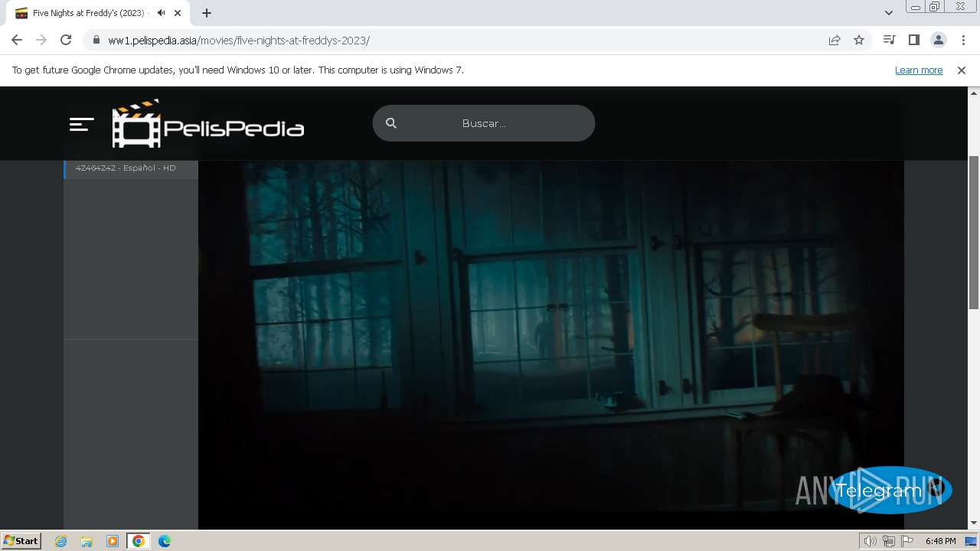Click the address bar URL
This screenshot has height=551, width=980.
tap(239, 41)
